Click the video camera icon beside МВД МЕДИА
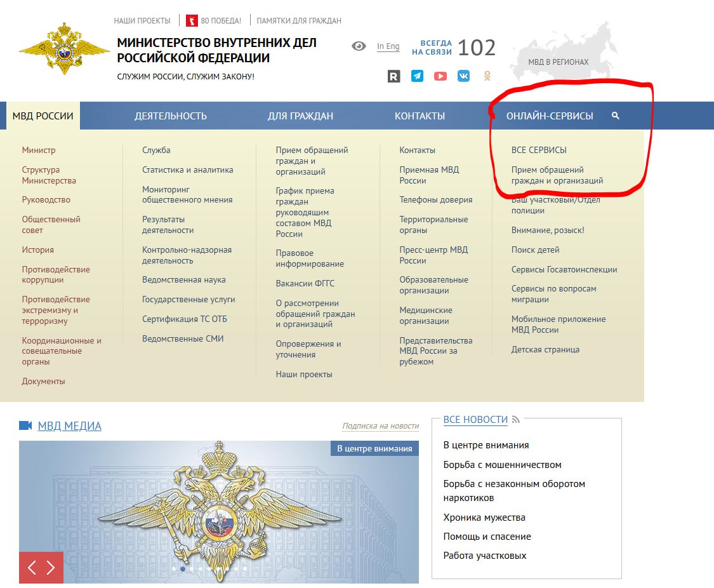714x588 pixels. click(25, 425)
